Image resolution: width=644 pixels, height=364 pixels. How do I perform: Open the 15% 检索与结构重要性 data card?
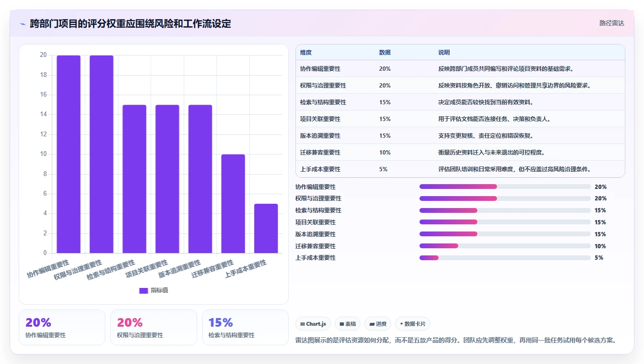pos(245,327)
